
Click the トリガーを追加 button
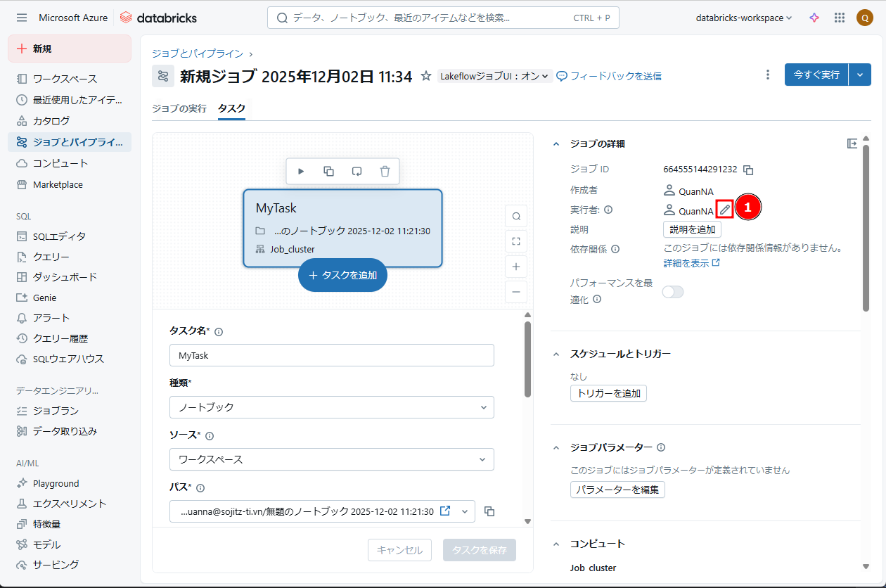608,393
